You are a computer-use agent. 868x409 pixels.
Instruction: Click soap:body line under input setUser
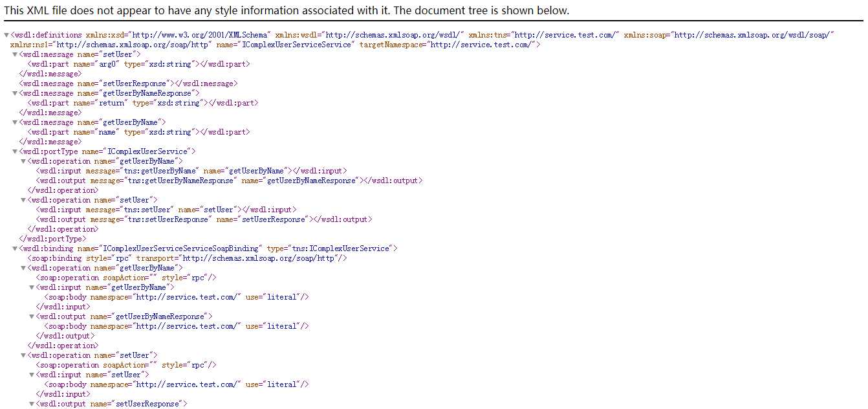(177, 384)
